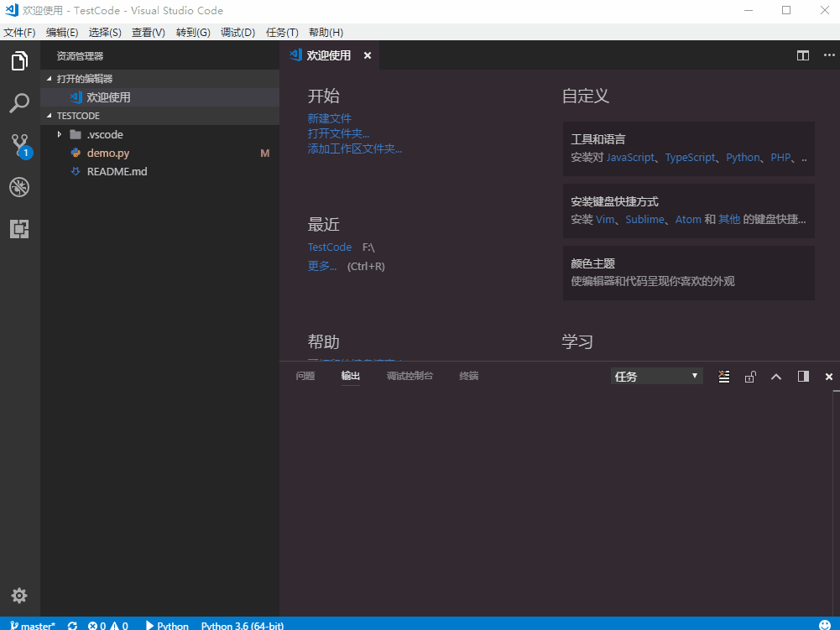Open the Extensions icon in the activity bar

pyautogui.click(x=18, y=228)
